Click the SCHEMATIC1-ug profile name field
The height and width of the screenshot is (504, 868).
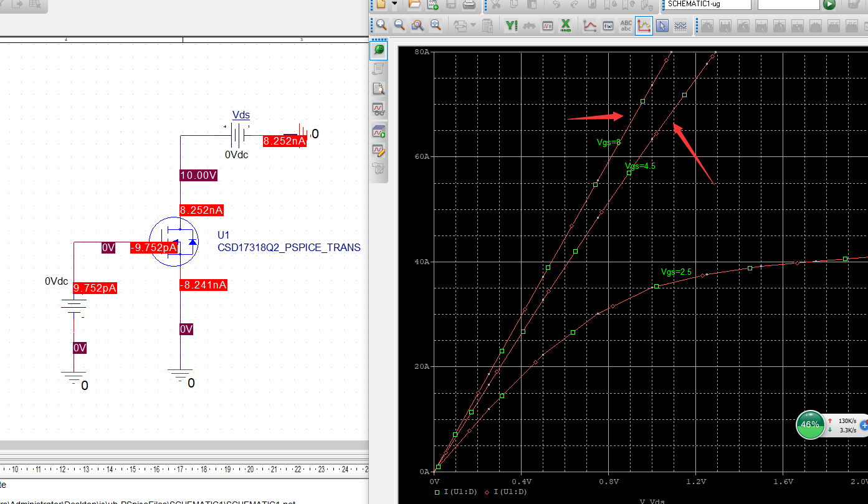(x=708, y=4)
